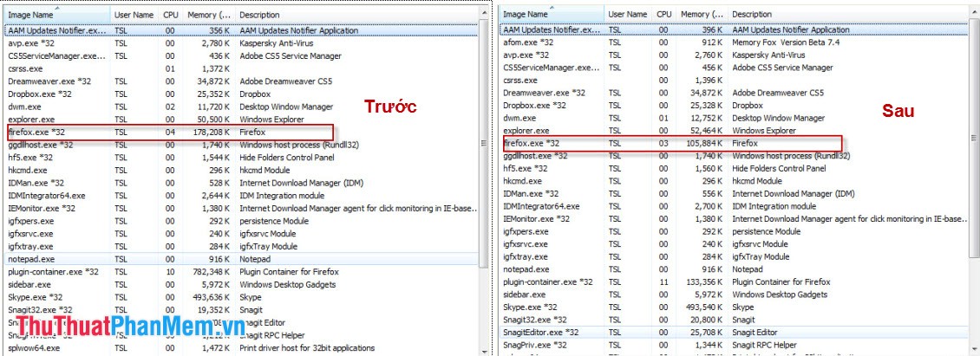Click the Sau list vertical scrollbar
The width and height of the screenshot is (980, 356).
coord(974,138)
